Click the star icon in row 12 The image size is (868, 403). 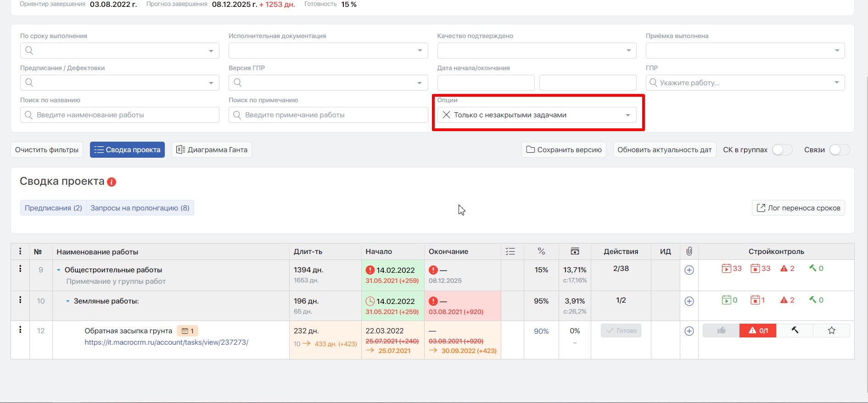(831, 331)
